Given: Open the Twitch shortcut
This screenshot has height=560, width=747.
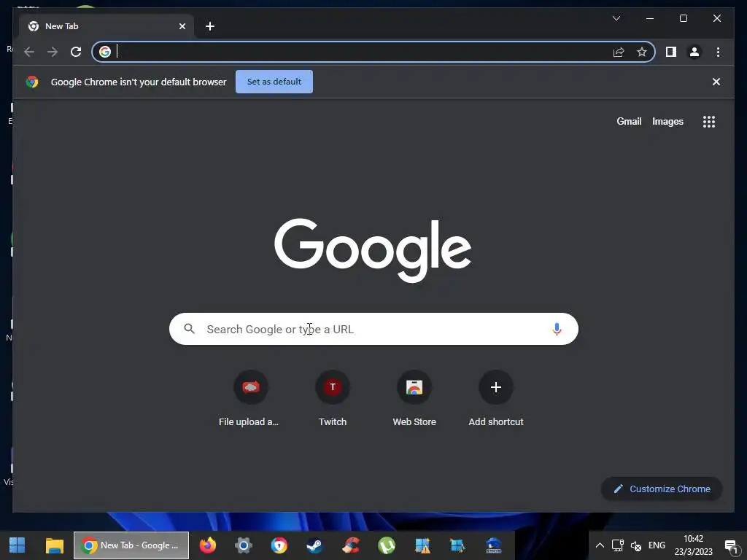Looking at the screenshot, I should [333, 399].
